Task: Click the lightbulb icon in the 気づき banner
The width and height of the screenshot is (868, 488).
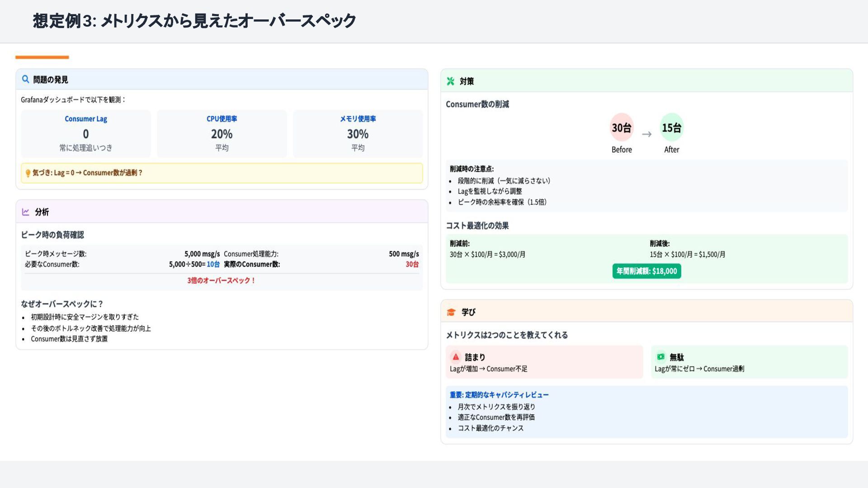Action: [28, 173]
